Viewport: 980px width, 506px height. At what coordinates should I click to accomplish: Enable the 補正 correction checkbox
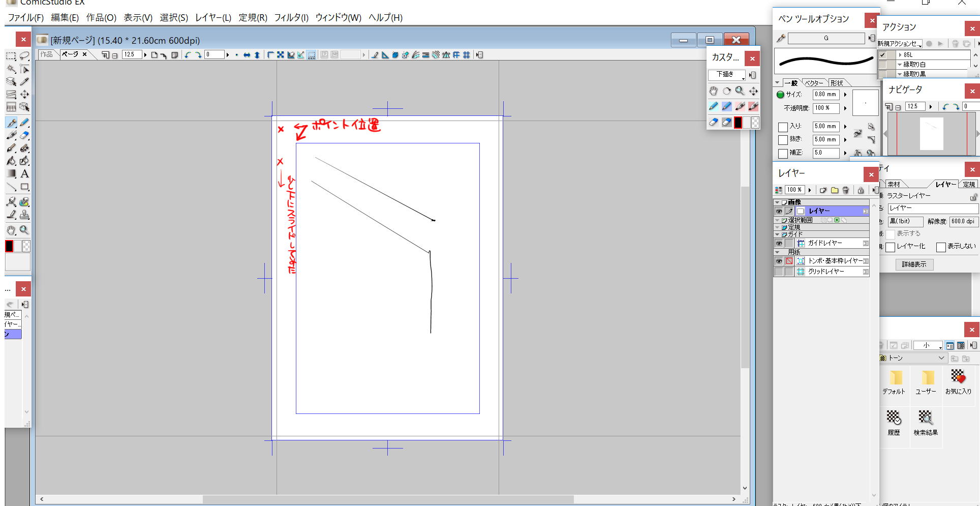(x=783, y=154)
